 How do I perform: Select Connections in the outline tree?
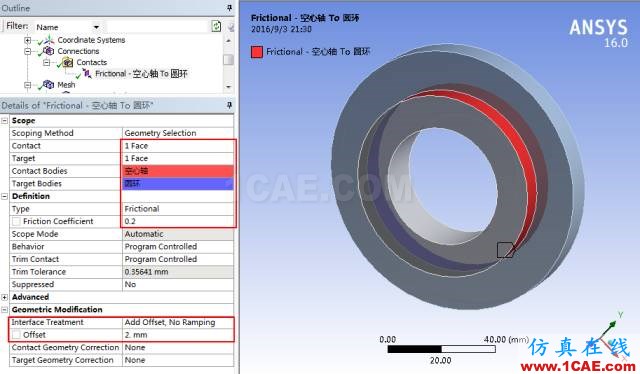pos(78,51)
